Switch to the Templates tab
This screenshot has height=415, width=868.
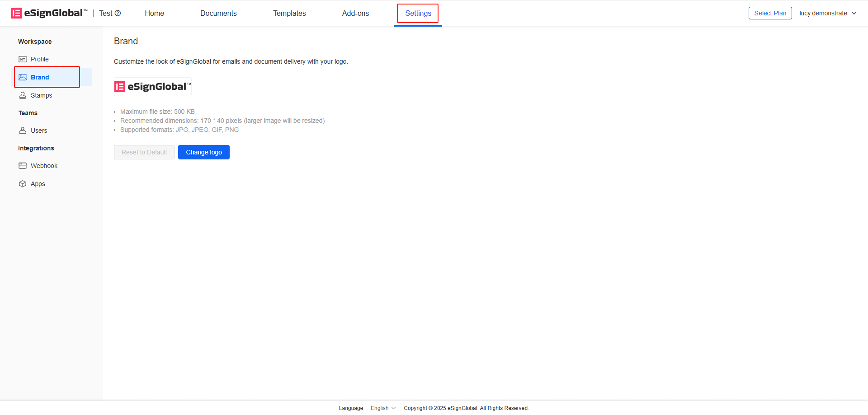pyautogui.click(x=289, y=13)
